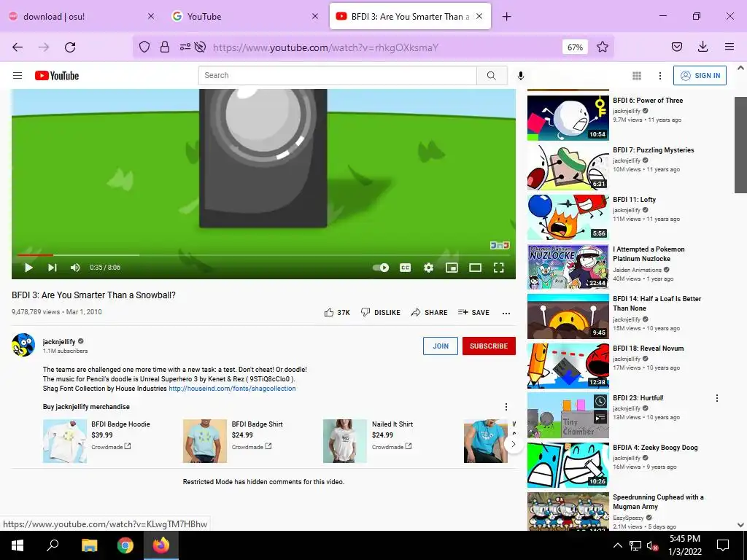Open YouTube apps grid icon
Image resolution: width=747 pixels, height=560 pixels.
click(x=636, y=75)
